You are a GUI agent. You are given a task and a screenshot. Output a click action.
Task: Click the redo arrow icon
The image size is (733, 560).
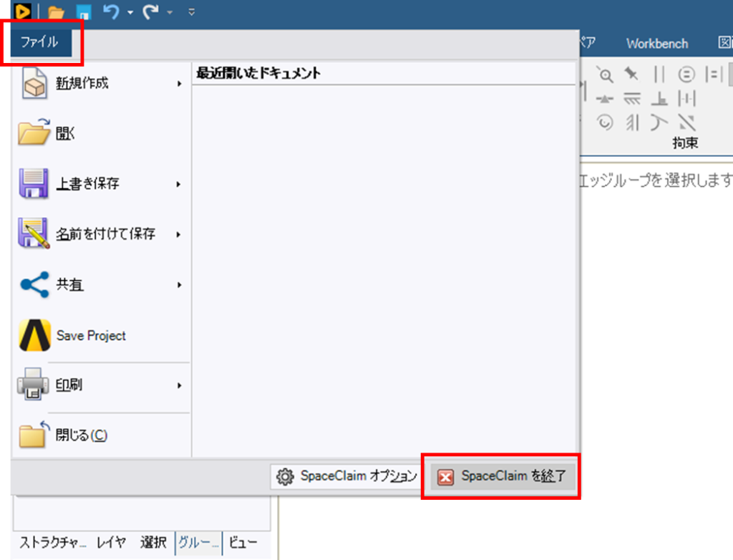pos(150,11)
